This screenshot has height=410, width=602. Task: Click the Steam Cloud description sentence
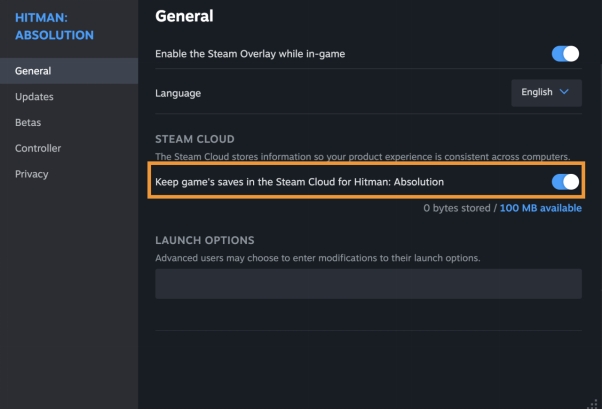coord(362,157)
